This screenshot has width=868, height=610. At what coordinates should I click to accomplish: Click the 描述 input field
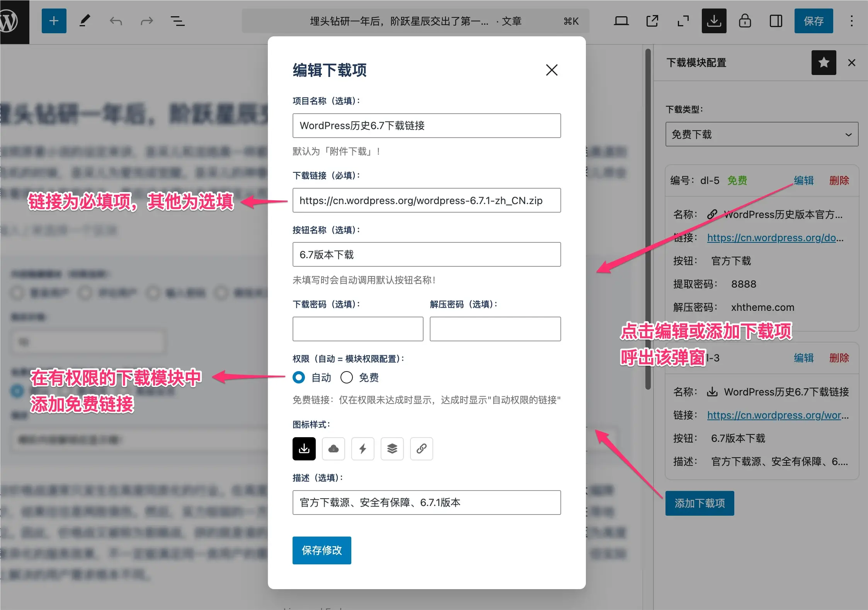coord(427,503)
